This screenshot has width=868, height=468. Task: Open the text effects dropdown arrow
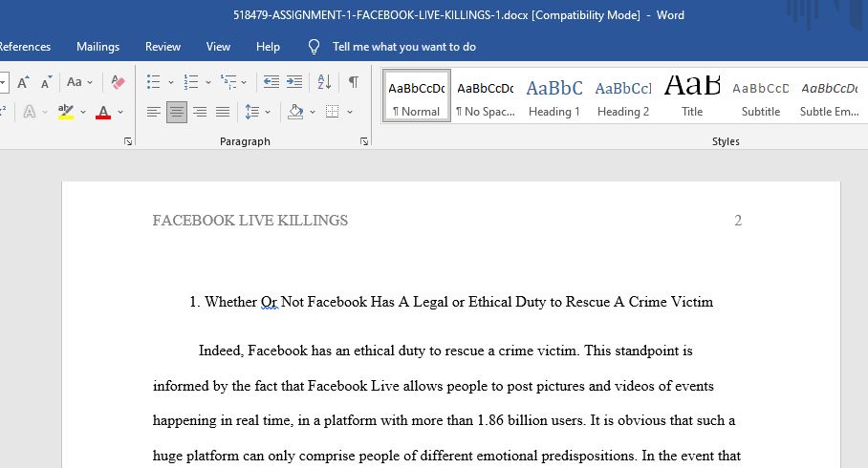[x=45, y=113]
